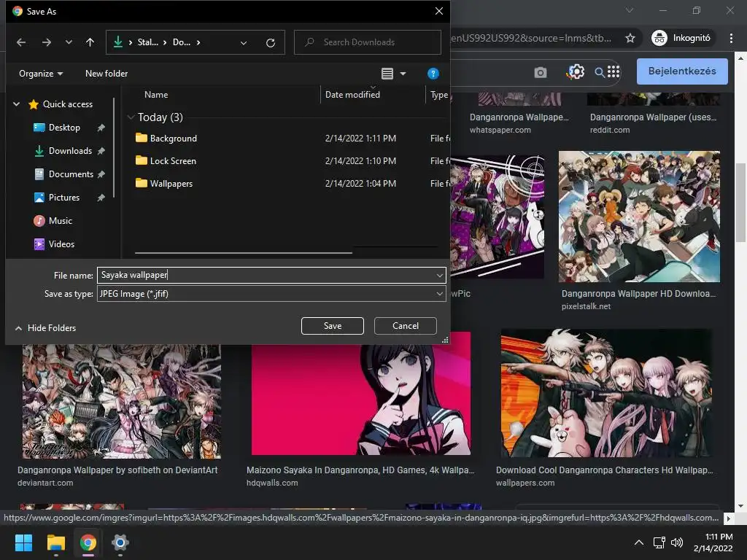Viewport: 747px width, 560px height.
Task: Select Pictures in Quick access
Action: pos(64,198)
